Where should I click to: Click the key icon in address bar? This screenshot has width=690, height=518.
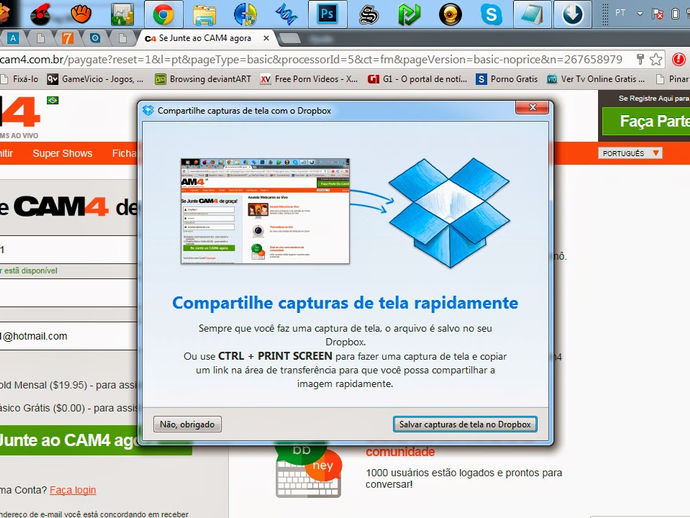(640, 59)
